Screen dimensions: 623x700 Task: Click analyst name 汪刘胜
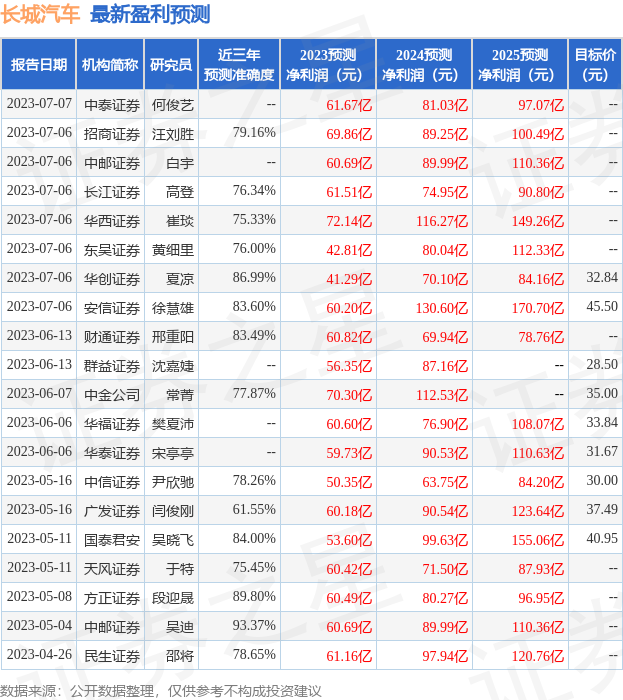click(173, 134)
